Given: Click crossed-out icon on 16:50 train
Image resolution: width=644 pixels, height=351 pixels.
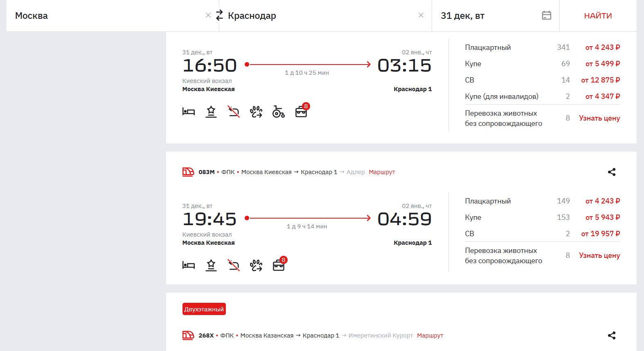Looking at the screenshot, I should [x=234, y=112].
